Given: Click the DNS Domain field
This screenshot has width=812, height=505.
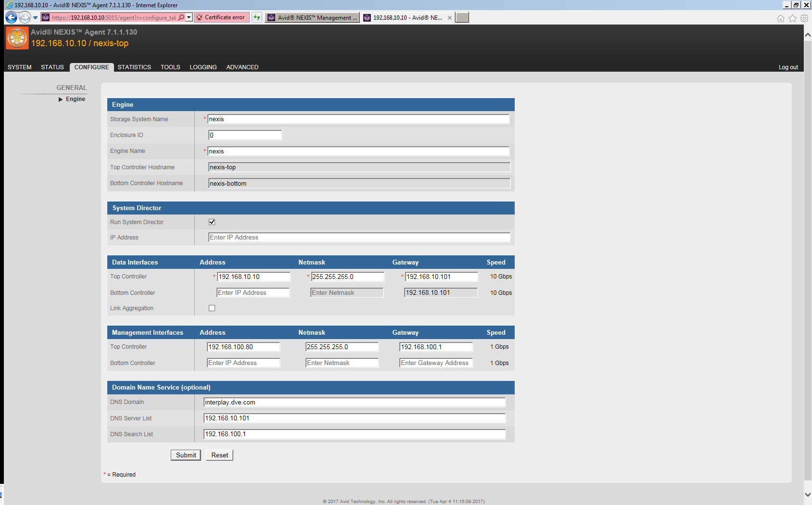Looking at the screenshot, I should pos(355,402).
